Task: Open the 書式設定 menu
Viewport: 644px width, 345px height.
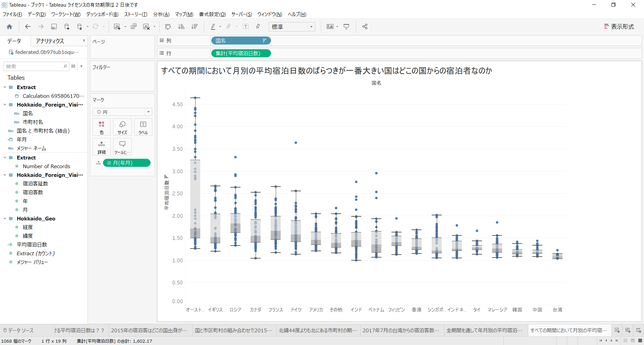Action: pos(212,14)
